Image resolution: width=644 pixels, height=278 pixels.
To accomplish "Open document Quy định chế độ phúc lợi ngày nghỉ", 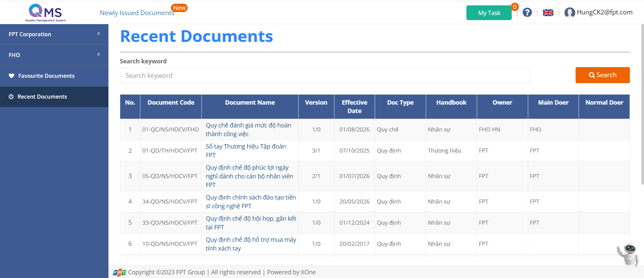I will click(249, 176).
